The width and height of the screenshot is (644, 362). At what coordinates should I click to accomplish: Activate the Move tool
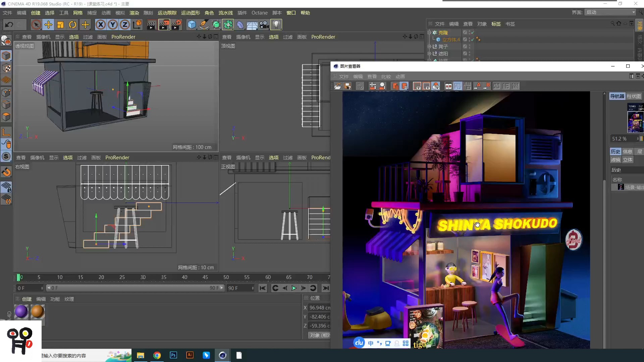[x=48, y=24]
